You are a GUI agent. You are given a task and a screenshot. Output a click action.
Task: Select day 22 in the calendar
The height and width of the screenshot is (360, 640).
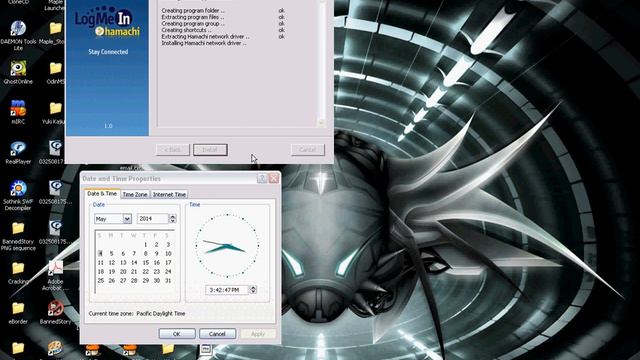[x=145, y=271]
